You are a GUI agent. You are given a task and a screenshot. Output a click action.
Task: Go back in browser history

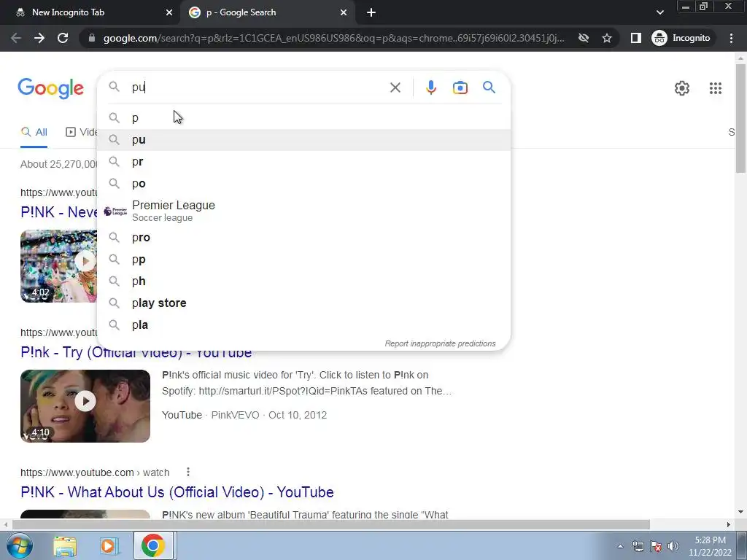[16, 38]
